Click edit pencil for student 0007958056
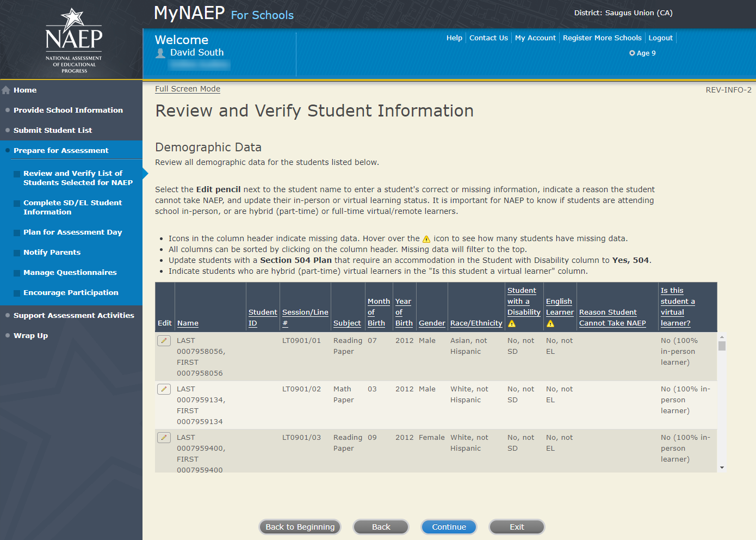Screen dimensions: 756x540 [x=164, y=341]
